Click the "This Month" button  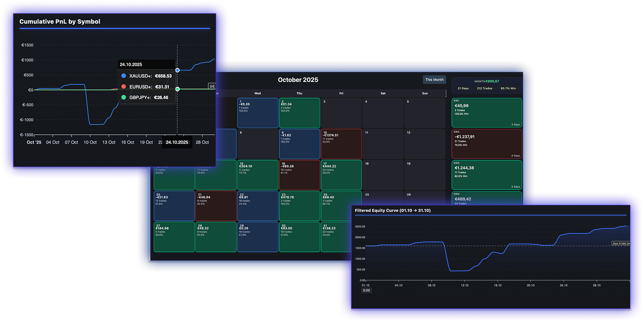pyautogui.click(x=434, y=79)
